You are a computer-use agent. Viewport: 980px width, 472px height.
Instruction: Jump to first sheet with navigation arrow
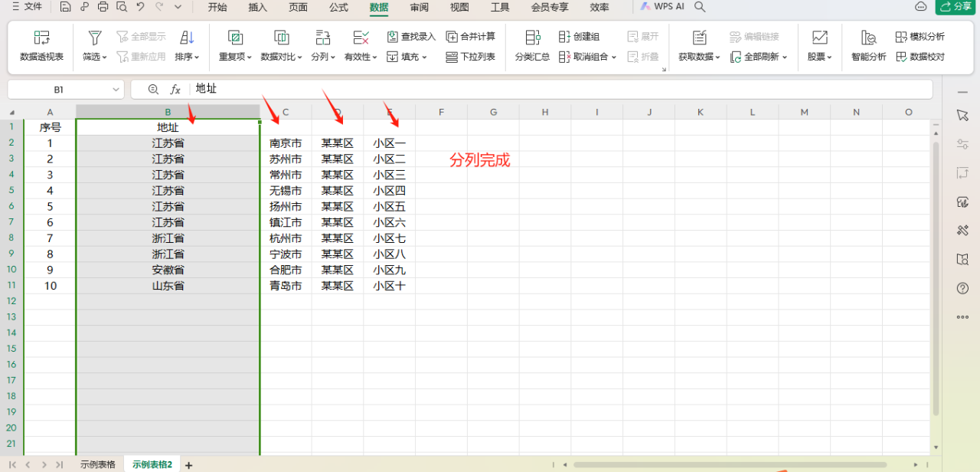[12, 465]
